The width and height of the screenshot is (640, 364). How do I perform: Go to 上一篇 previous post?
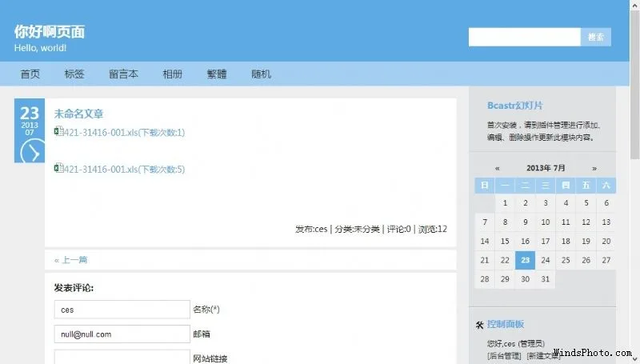pyautogui.click(x=74, y=260)
